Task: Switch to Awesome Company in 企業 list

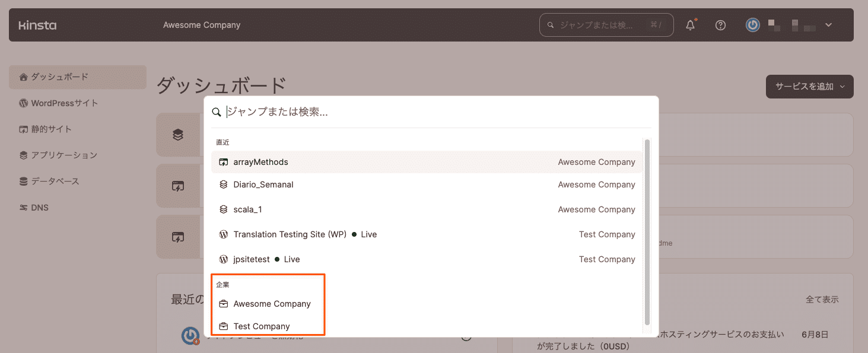Action: (272, 304)
